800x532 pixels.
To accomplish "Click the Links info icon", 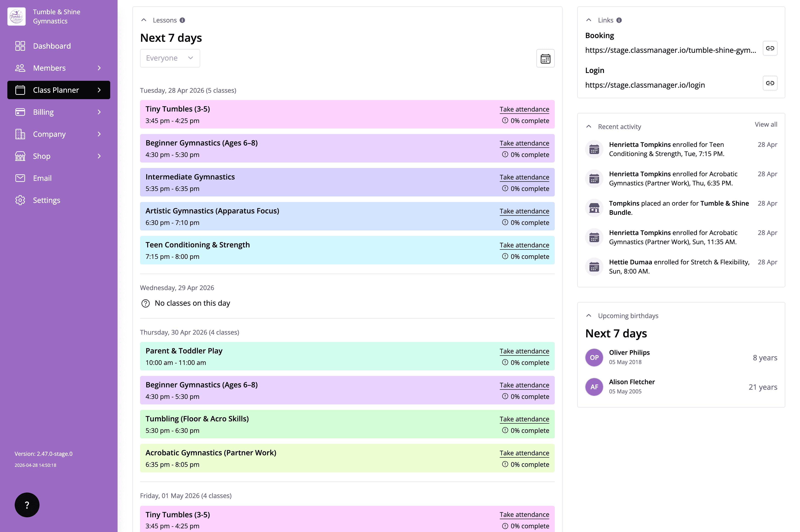I will (619, 20).
